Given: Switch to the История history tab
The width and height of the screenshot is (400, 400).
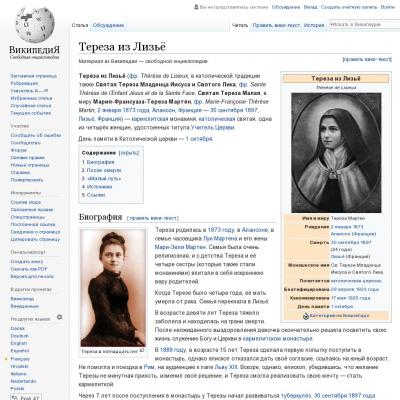Looking at the screenshot, I should tap(314, 25).
